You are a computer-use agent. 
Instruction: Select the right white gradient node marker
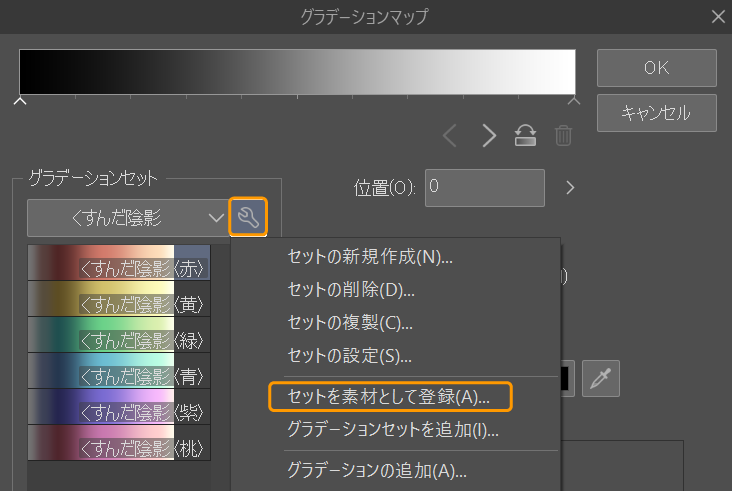pos(574,100)
